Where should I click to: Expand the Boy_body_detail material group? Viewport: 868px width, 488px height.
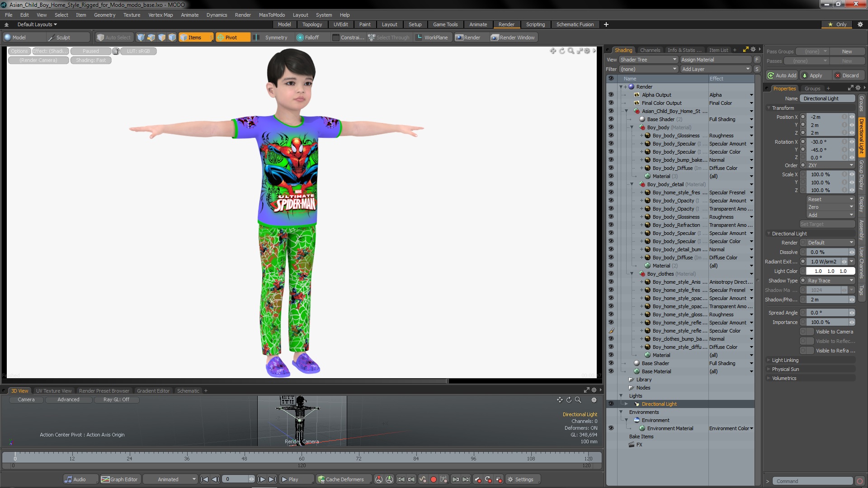[631, 184]
